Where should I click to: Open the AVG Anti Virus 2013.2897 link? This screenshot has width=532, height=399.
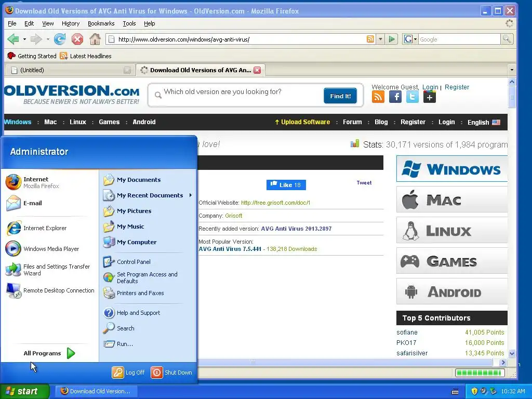pyautogui.click(x=296, y=229)
